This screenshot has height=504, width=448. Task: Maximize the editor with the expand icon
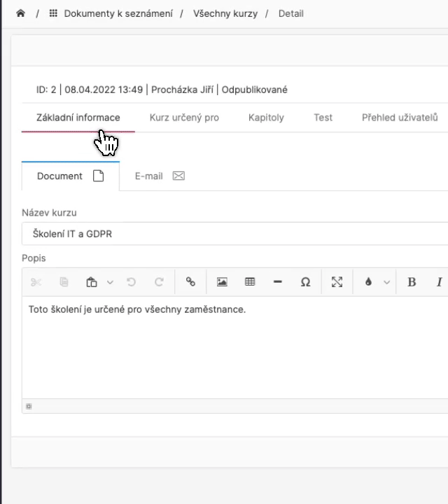[337, 282]
